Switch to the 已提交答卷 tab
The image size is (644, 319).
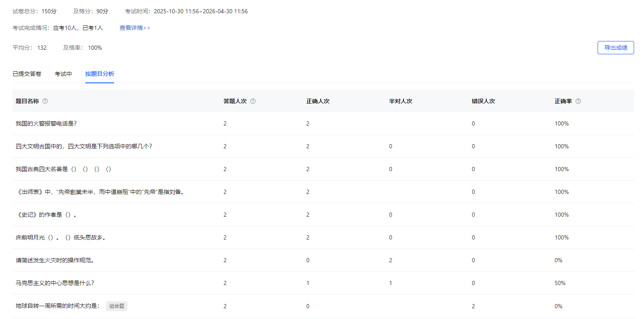27,74
